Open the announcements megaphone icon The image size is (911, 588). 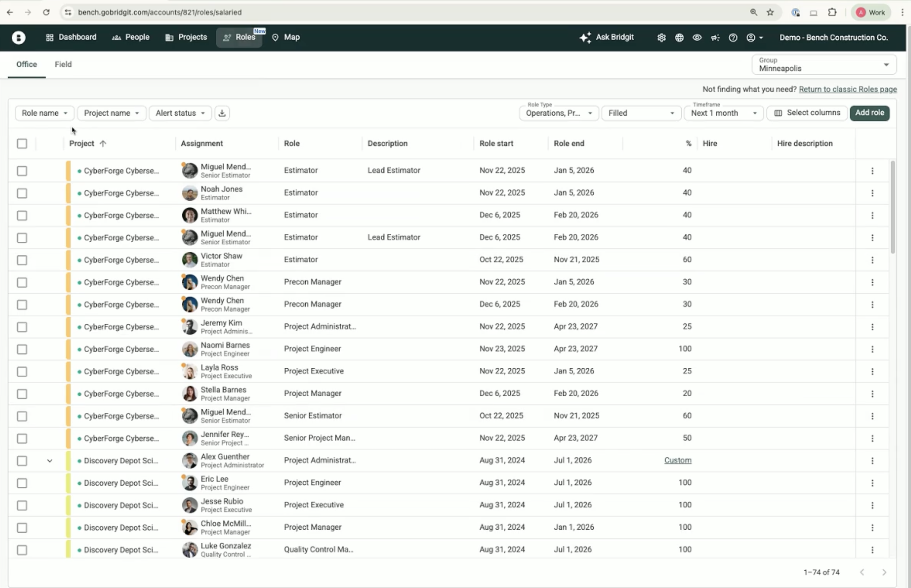point(715,38)
